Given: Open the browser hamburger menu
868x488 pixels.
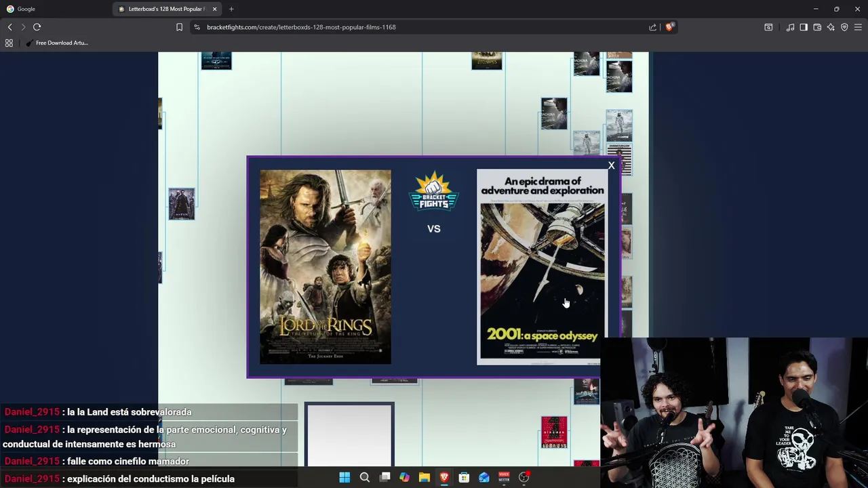Looking at the screenshot, I should 858,27.
